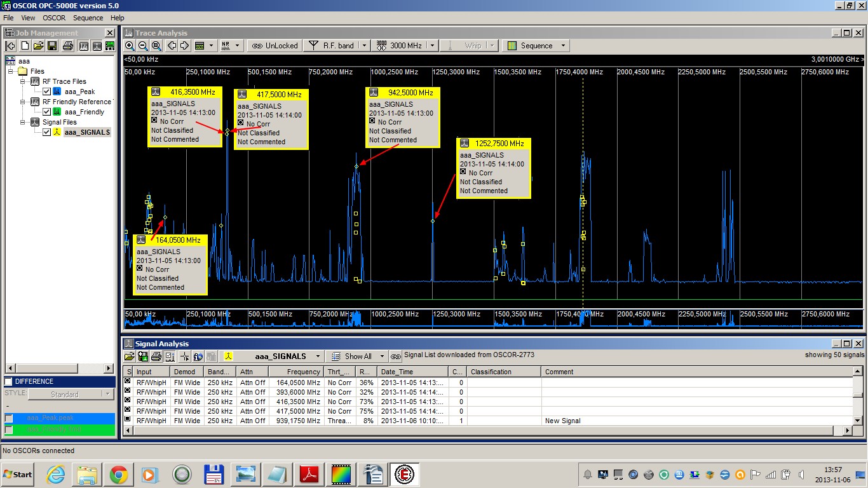This screenshot has height=488, width=868.
Task: Click the UnLocked button
Action: [274, 46]
